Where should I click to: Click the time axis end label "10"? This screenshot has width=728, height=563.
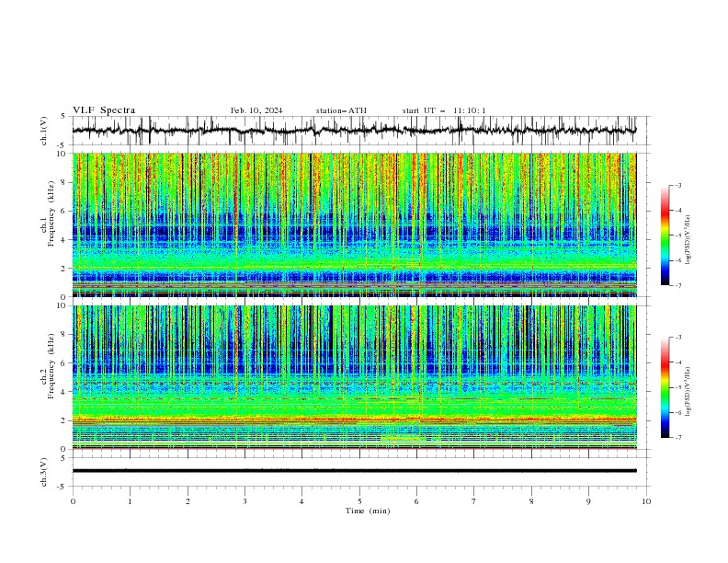[x=646, y=501]
